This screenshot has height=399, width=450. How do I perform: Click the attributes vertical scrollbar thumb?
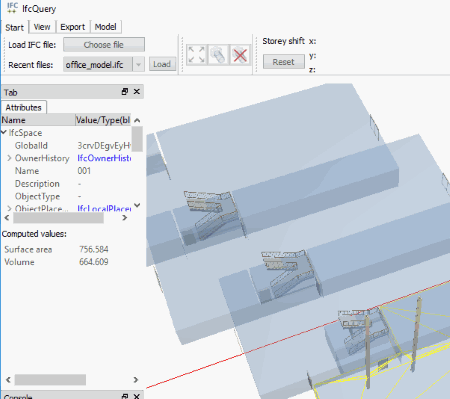point(137,139)
